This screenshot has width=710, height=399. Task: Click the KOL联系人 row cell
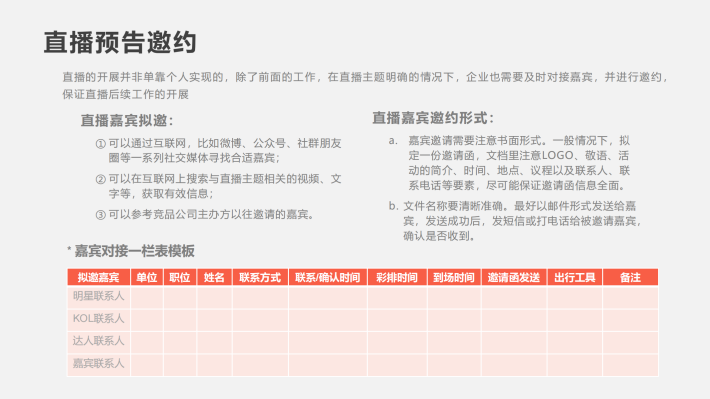tap(99, 319)
